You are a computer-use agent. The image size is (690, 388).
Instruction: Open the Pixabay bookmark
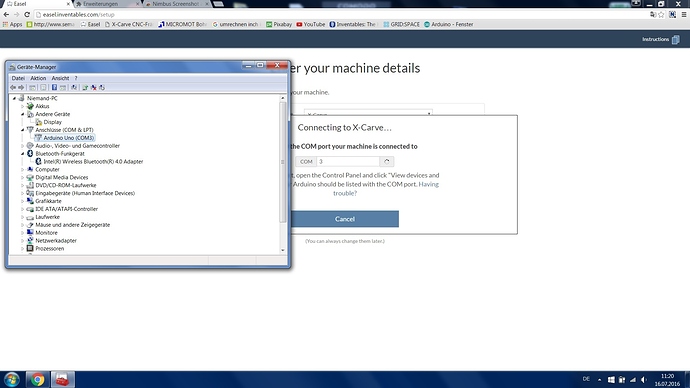(x=279, y=24)
